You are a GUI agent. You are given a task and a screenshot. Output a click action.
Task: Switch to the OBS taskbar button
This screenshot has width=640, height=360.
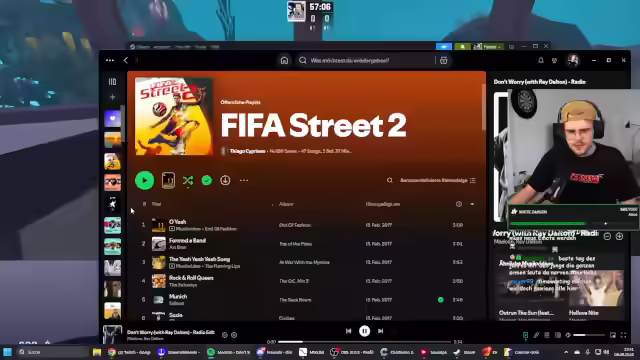(353, 352)
